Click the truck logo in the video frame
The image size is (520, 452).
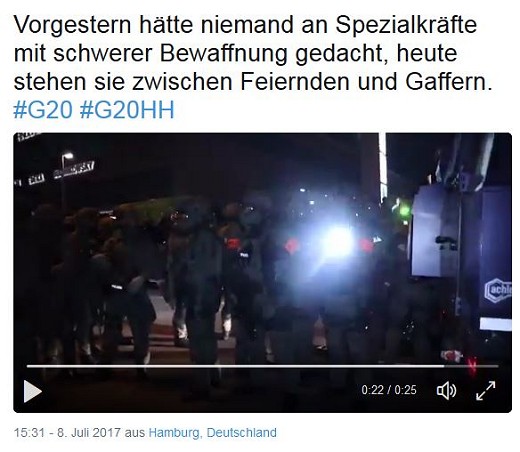(x=498, y=289)
